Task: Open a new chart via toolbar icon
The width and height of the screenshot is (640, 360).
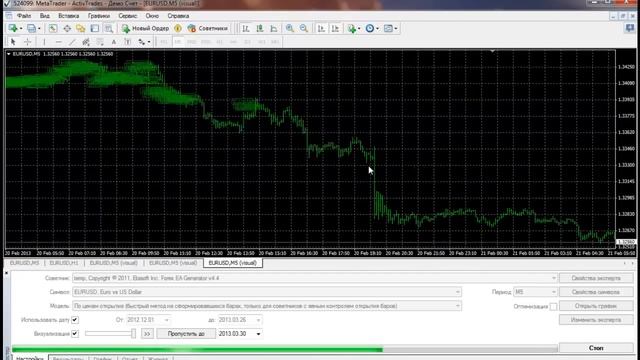Action: click(13, 28)
